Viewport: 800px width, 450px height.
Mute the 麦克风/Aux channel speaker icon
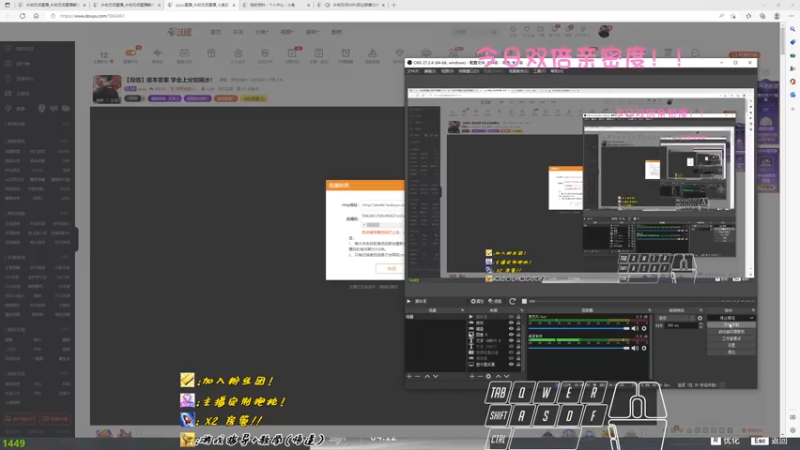tap(635, 329)
